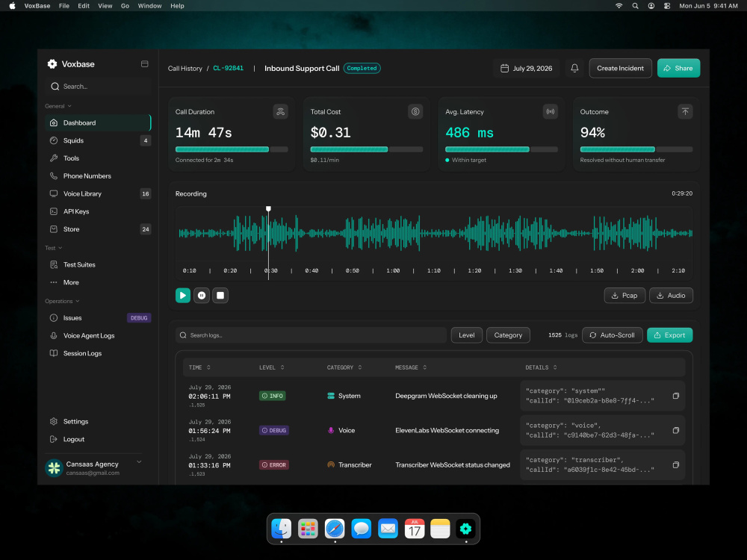
Task: Click the Wi-Fi icon in menu bar
Action: coord(619,6)
